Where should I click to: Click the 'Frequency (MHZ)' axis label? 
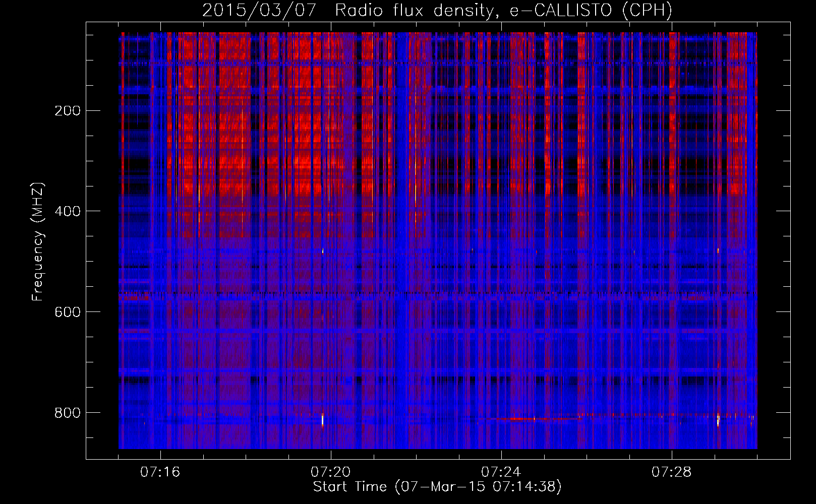(38, 242)
